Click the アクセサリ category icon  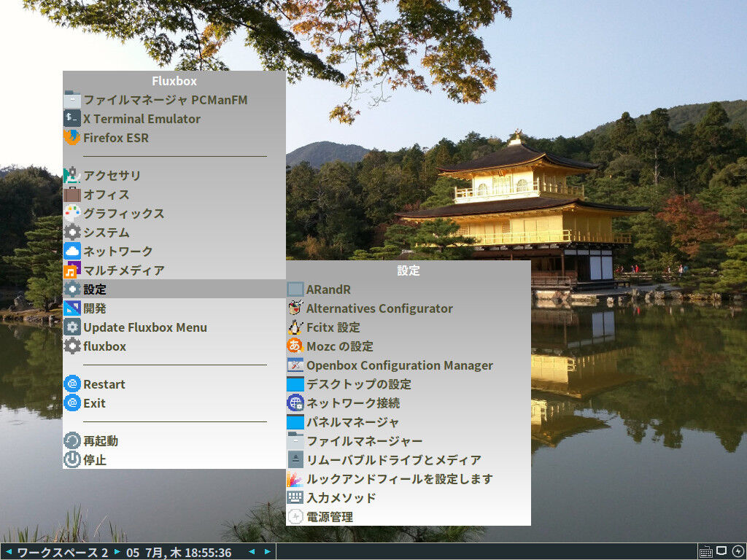72,175
